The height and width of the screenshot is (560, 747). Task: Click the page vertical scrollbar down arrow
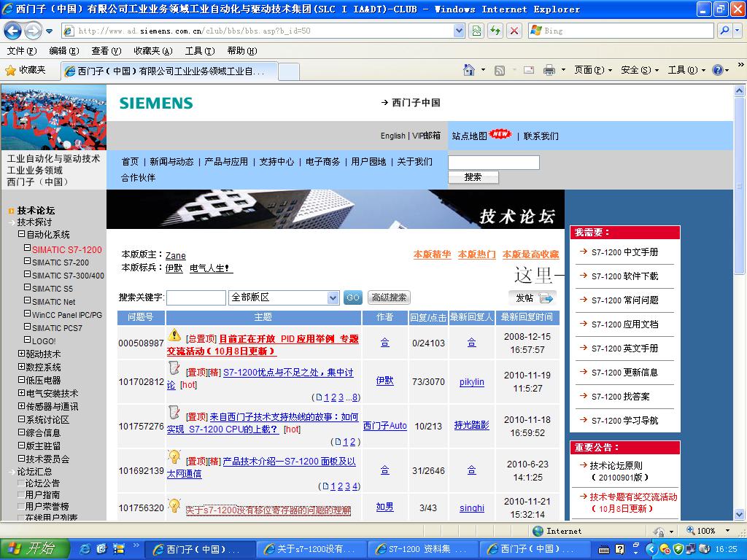coord(740,514)
